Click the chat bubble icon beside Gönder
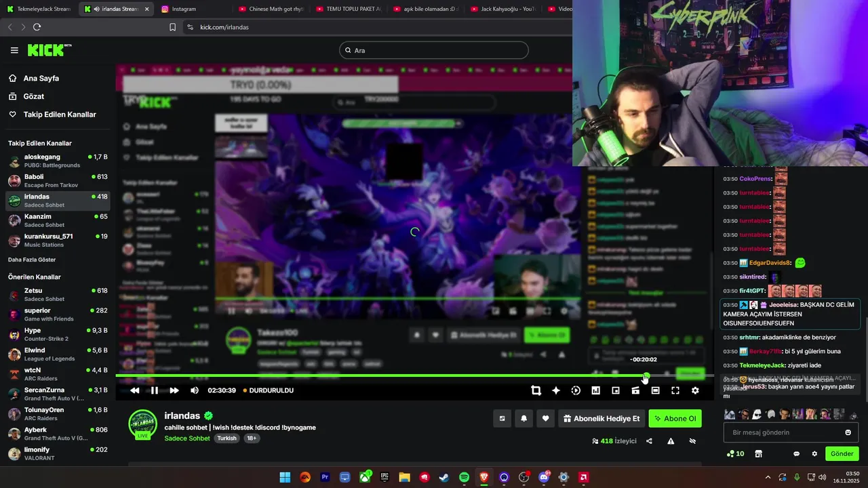This screenshot has height=488, width=868. point(796,454)
